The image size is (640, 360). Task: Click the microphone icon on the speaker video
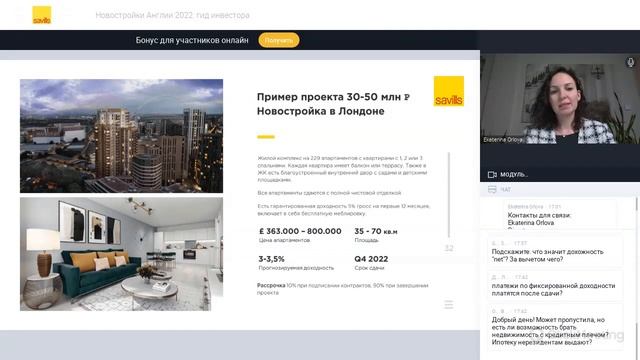click(630, 62)
